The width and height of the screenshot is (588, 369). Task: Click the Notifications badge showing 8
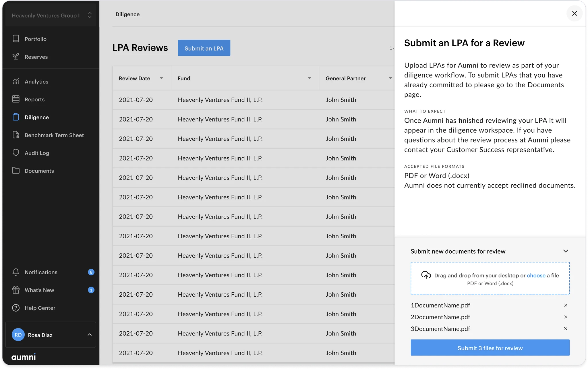pos(91,272)
